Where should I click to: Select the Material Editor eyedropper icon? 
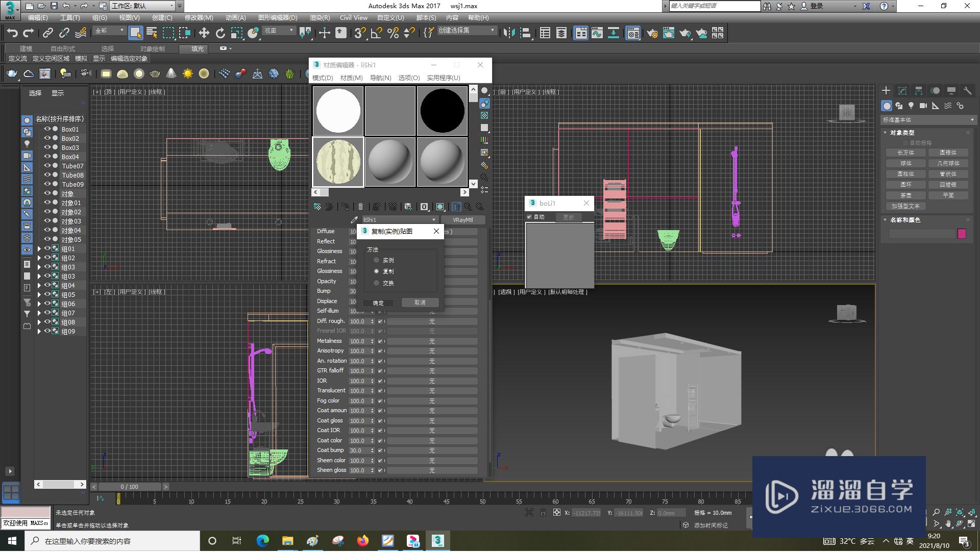(355, 220)
